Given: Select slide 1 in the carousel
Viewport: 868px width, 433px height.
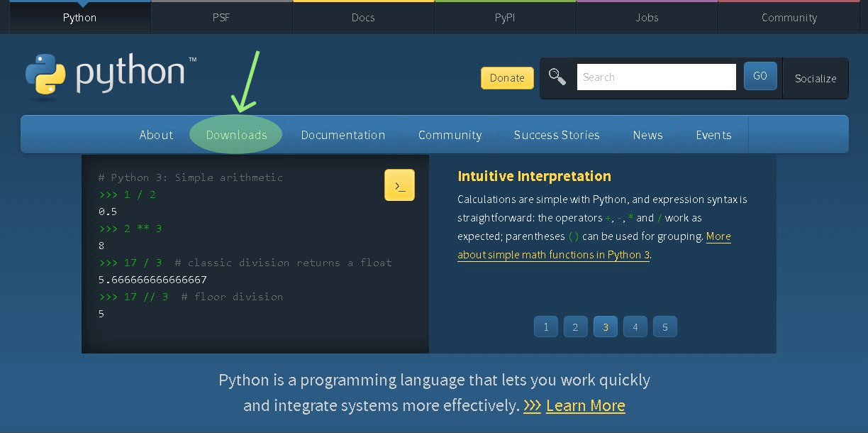Looking at the screenshot, I should pos(546,327).
